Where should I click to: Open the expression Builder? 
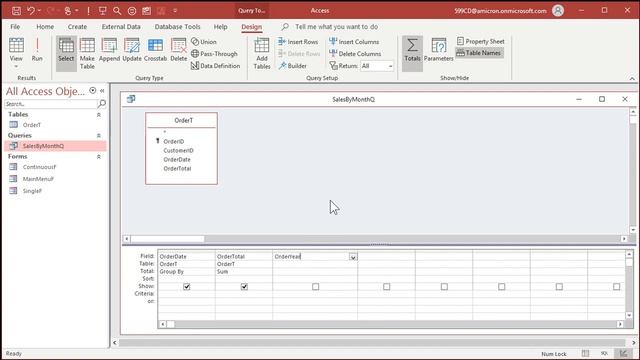point(293,66)
